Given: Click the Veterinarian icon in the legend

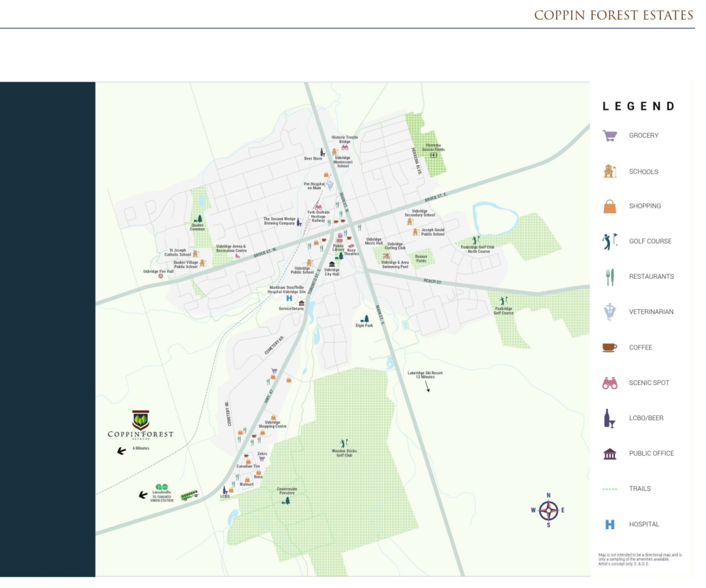Looking at the screenshot, I should 609,312.
